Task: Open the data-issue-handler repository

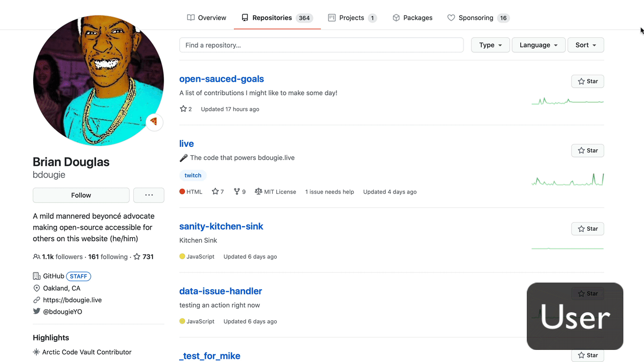Action: click(x=220, y=291)
